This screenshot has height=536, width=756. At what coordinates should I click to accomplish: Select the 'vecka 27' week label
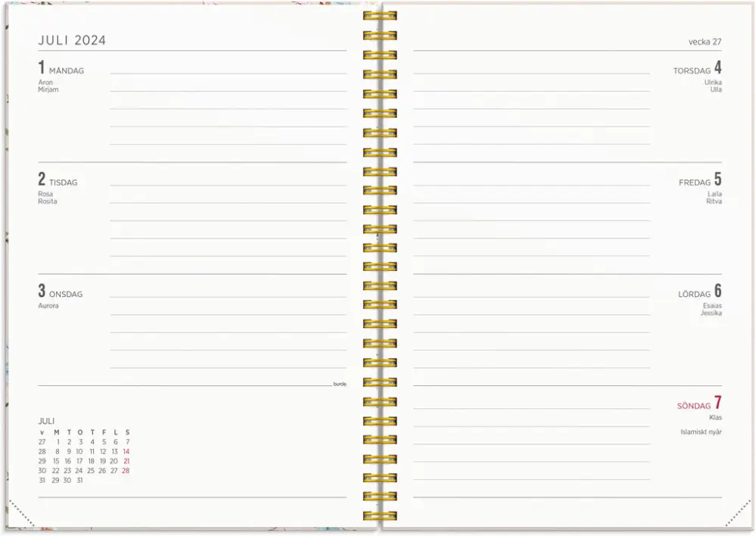pos(705,42)
